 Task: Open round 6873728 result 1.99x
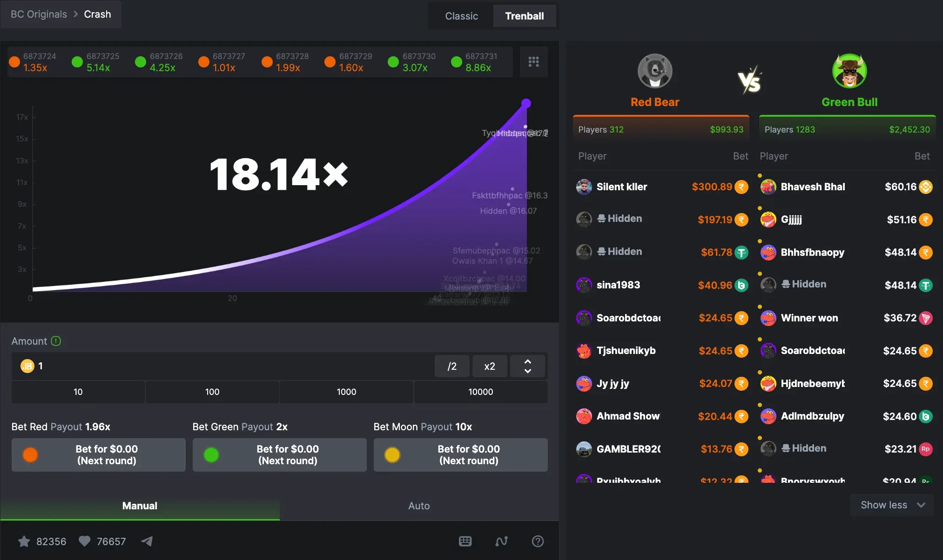(x=285, y=62)
